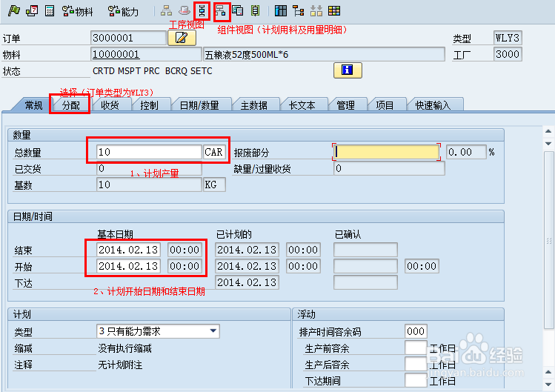This screenshot has width=555, height=392.
Task: Open the 长文本 tab
Action: point(302,105)
